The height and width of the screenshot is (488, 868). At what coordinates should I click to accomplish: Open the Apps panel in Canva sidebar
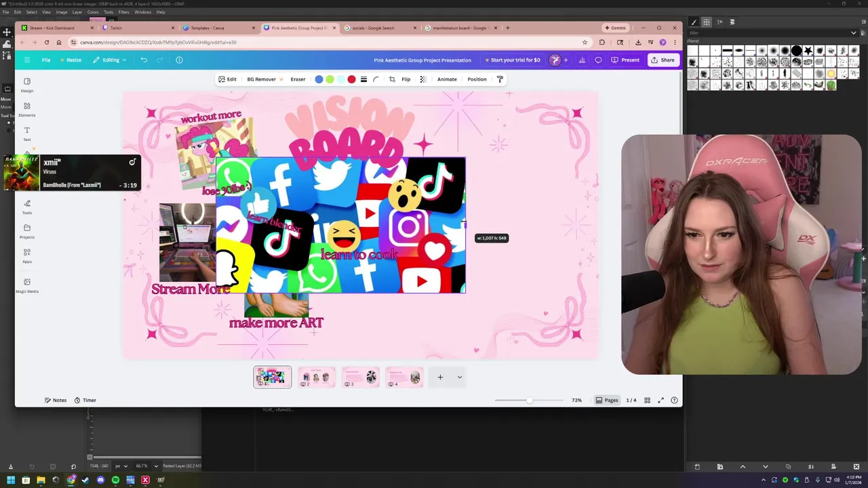coord(27,256)
